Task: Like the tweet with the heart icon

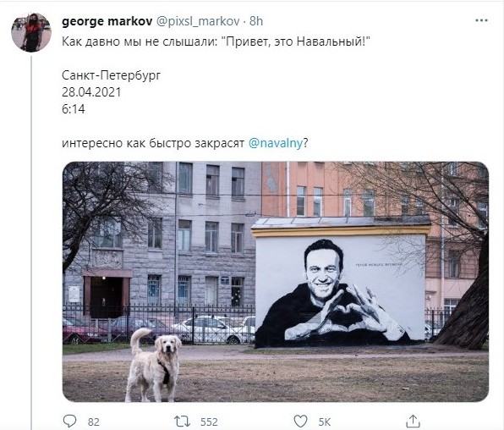Action: click(x=301, y=421)
